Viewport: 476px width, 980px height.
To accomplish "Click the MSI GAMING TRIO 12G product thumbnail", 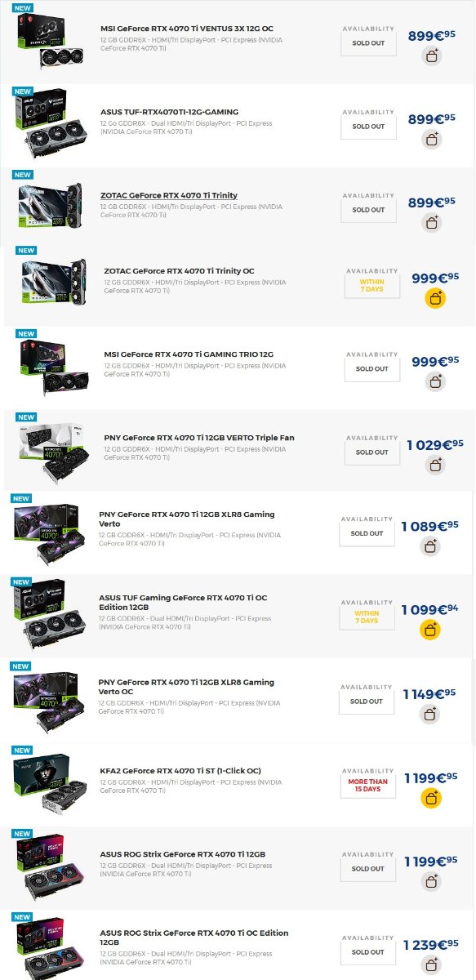I will pyautogui.click(x=53, y=368).
